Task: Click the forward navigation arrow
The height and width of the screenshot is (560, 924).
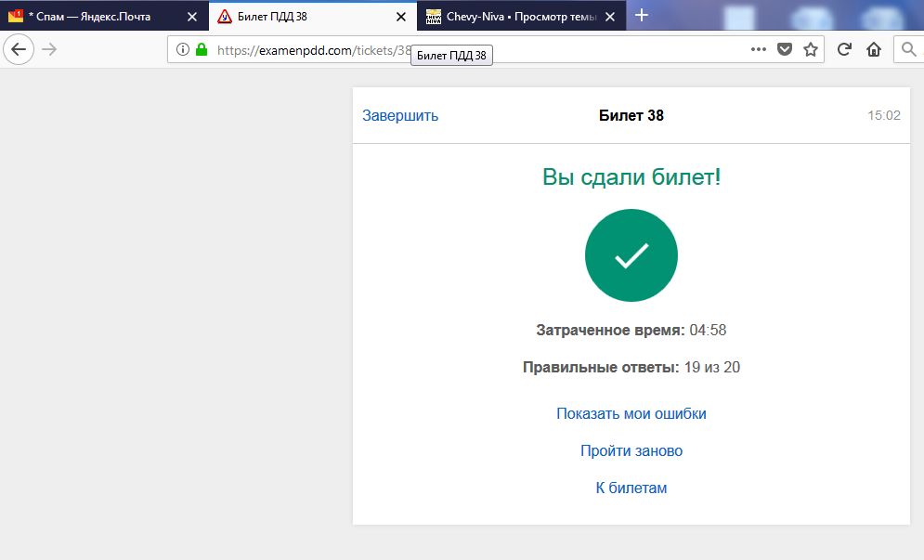Action: pyautogui.click(x=50, y=50)
